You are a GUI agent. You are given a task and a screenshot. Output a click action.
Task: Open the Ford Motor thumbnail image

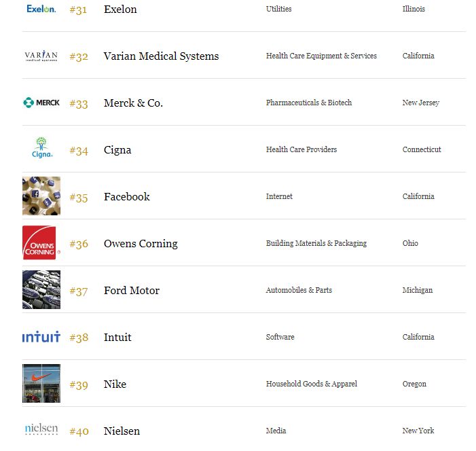41,289
